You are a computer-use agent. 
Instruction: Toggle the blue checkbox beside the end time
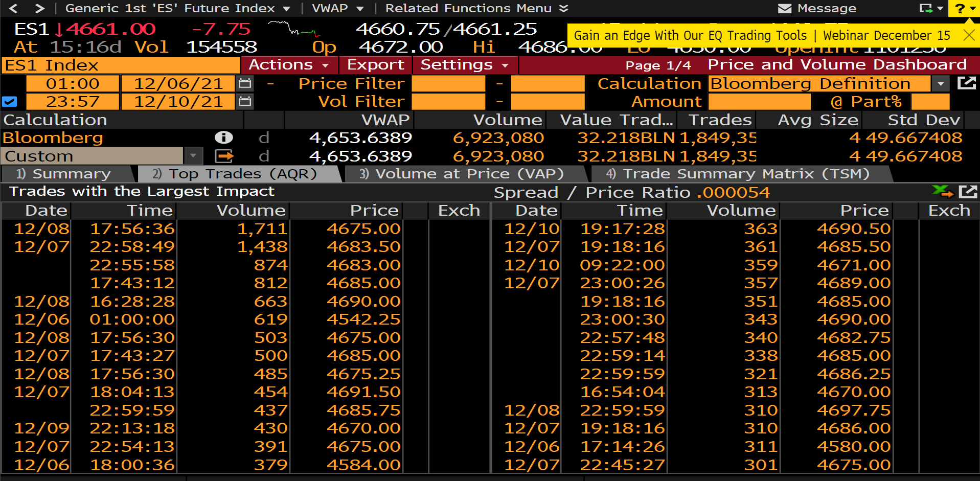(x=10, y=102)
